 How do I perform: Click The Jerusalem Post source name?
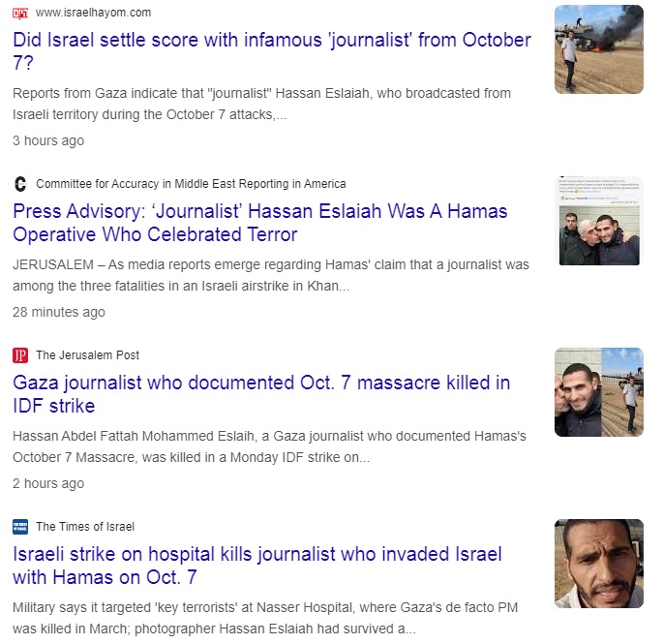click(87, 355)
